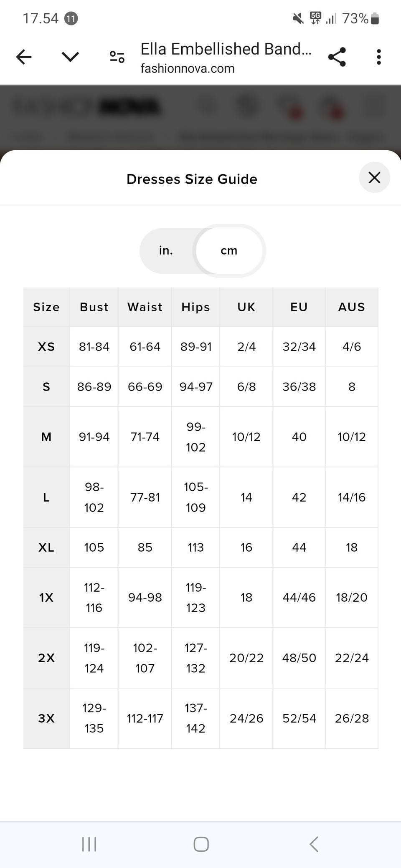Open site settings tune icon

(117, 57)
